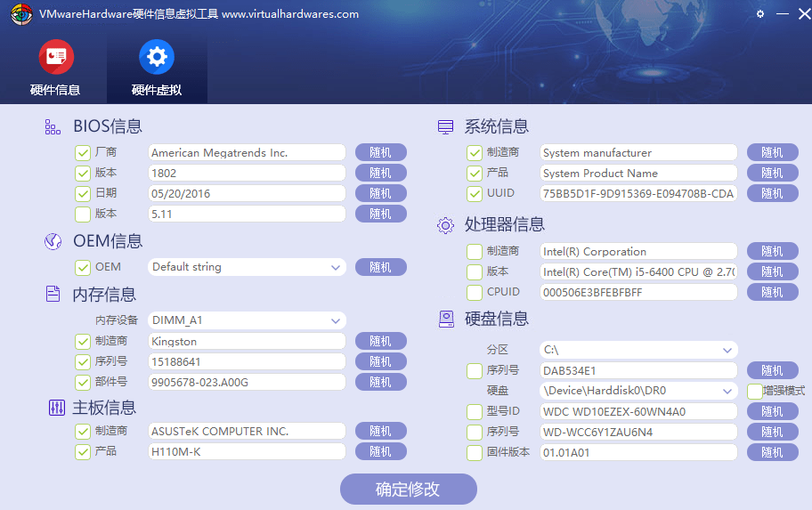Image resolution: width=812 pixels, height=510 pixels.
Task: Enable the 型号ID checkbox
Action: (x=475, y=411)
